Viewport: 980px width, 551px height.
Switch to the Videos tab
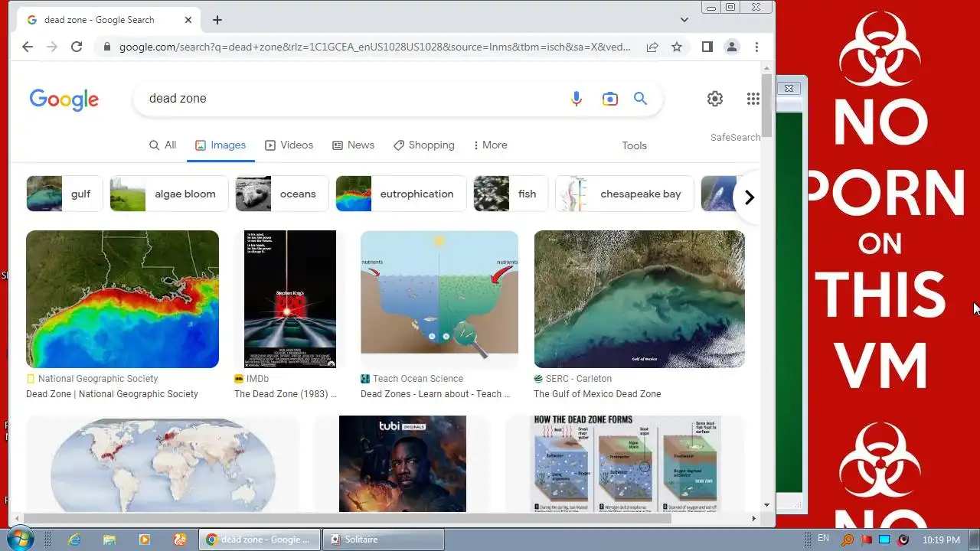pyautogui.click(x=289, y=145)
